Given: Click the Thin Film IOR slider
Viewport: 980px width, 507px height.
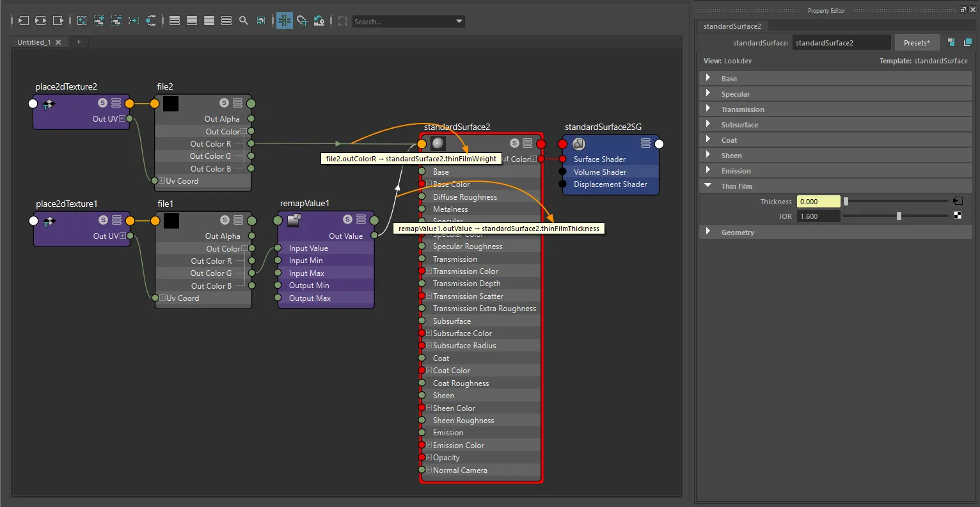Looking at the screenshot, I should pyautogui.click(x=896, y=216).
